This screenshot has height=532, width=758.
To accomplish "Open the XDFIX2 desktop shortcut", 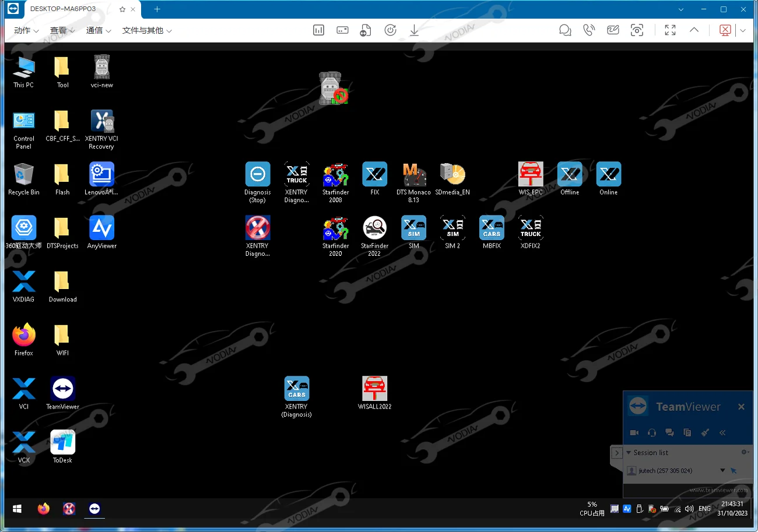I will pos(531,228).
